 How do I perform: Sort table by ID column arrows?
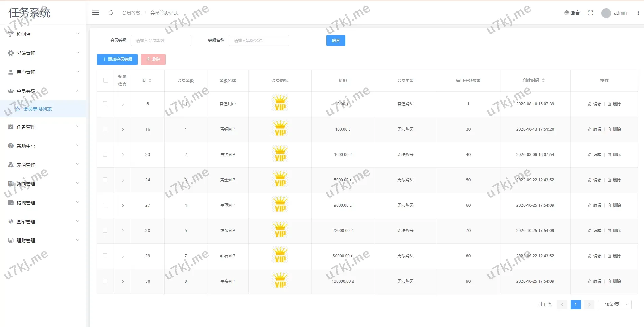[x=150, y=80]
